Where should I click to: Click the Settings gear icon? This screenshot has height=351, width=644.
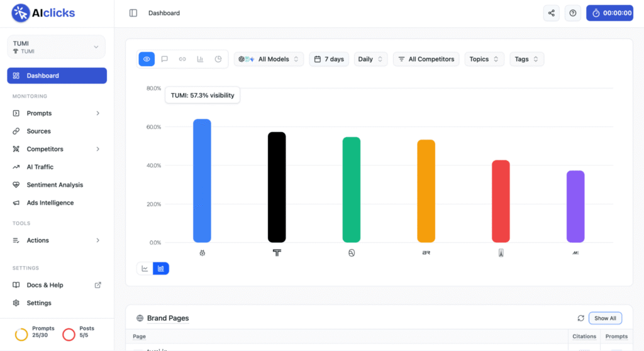coord(16,303)
